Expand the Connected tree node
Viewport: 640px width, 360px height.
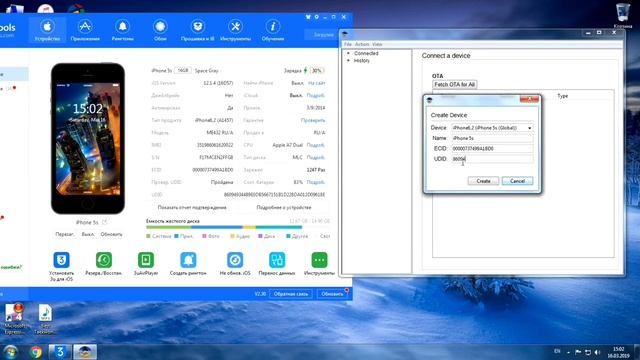[349, 53]
